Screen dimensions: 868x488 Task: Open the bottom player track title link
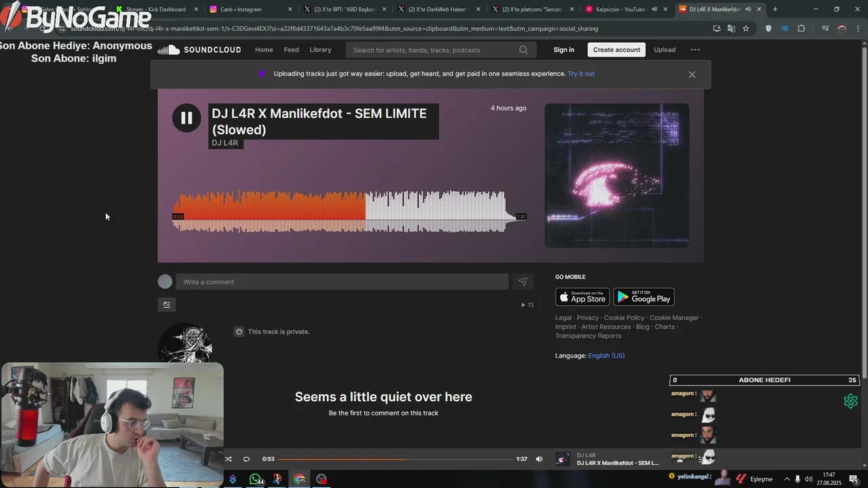(x=618, y=463)
